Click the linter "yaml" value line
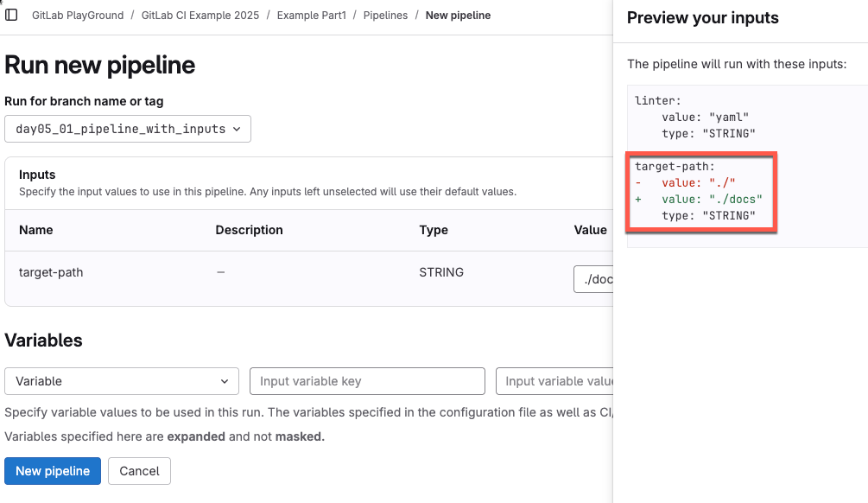The image size is (868, 503). point(705,117)
